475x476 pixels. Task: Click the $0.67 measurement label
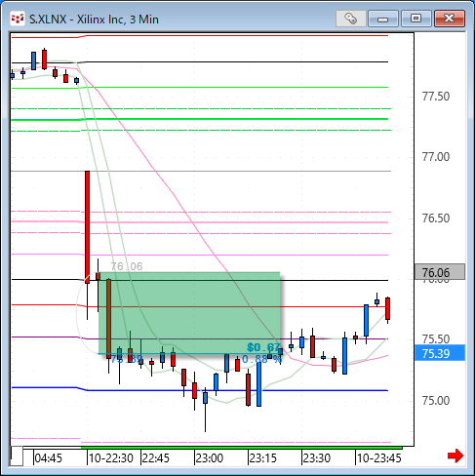(x=263, y=347)
